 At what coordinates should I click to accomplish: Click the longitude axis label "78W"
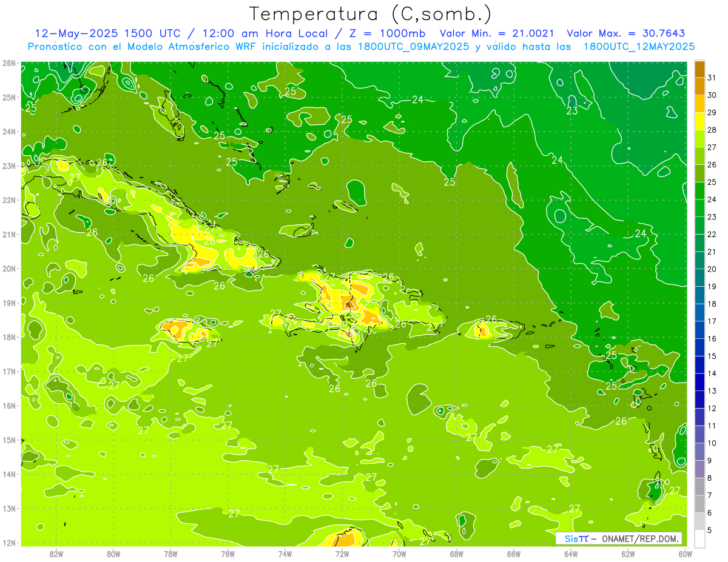pos(170,554)
